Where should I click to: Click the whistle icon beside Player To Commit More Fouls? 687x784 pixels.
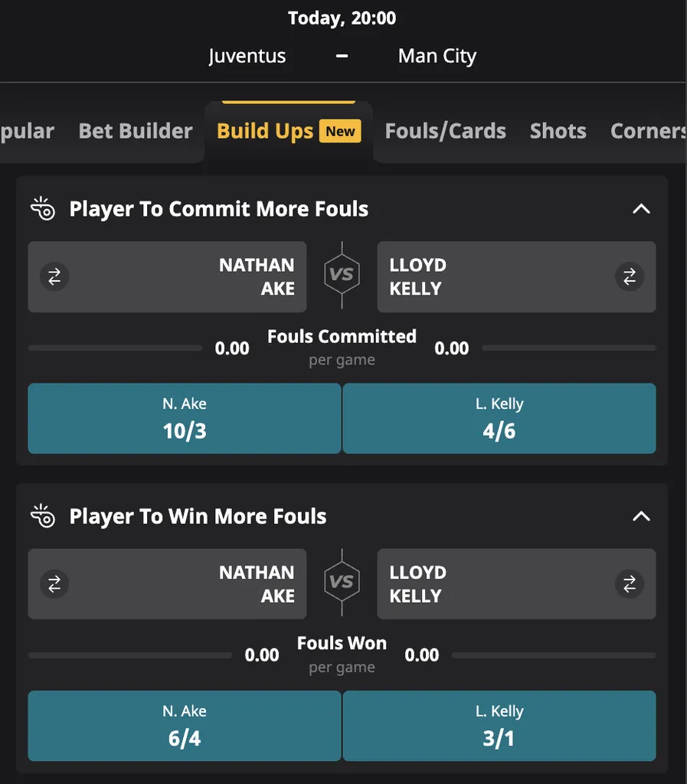click(x=42, y=208)
